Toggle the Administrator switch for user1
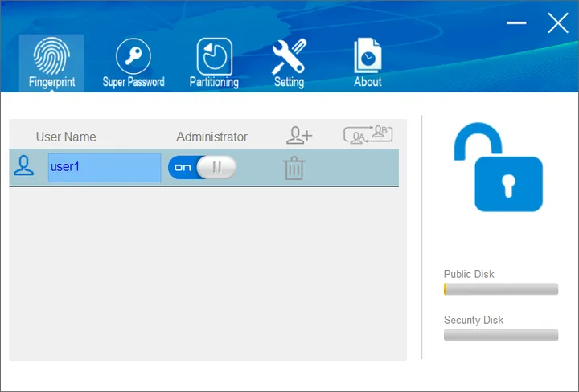The height and width of the screenshot is (392, 579). tap(202, 168)
